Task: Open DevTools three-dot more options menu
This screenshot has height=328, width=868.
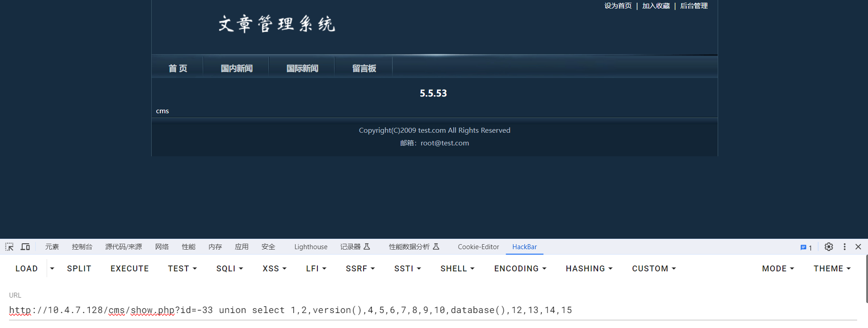Action: click(x=844, y=247)
